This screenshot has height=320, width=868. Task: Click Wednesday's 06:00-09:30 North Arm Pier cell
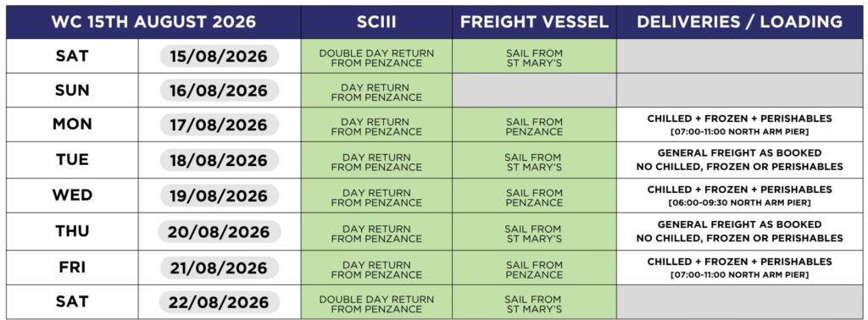click(x=739, y=196)
